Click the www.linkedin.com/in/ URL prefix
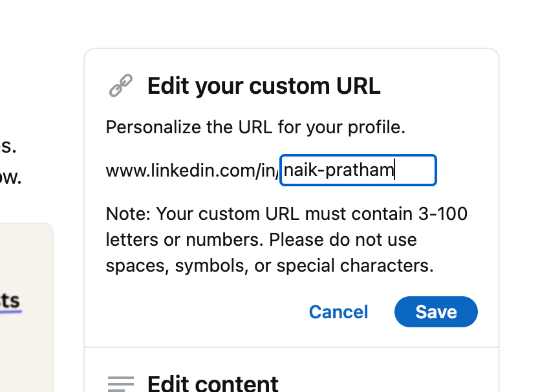The width and height of the screenshot is (560, 392). click(x=191, y=171)
